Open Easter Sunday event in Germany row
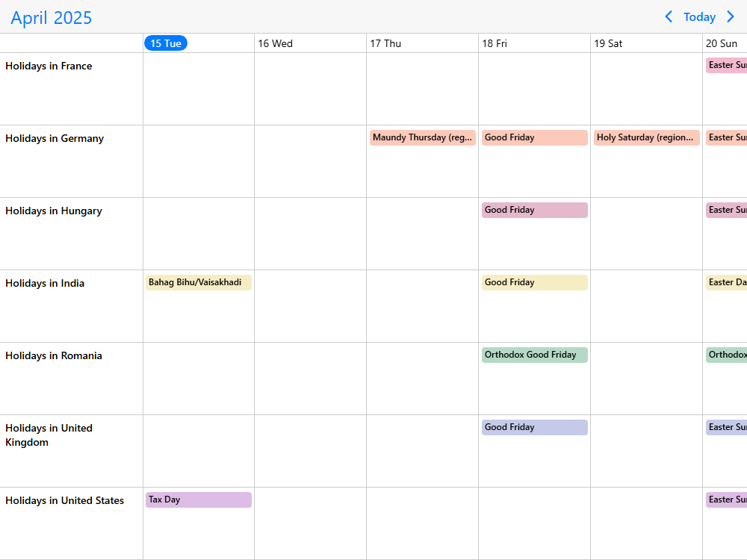The height and width of the screenshot is (560, 747). pos(726,137)
